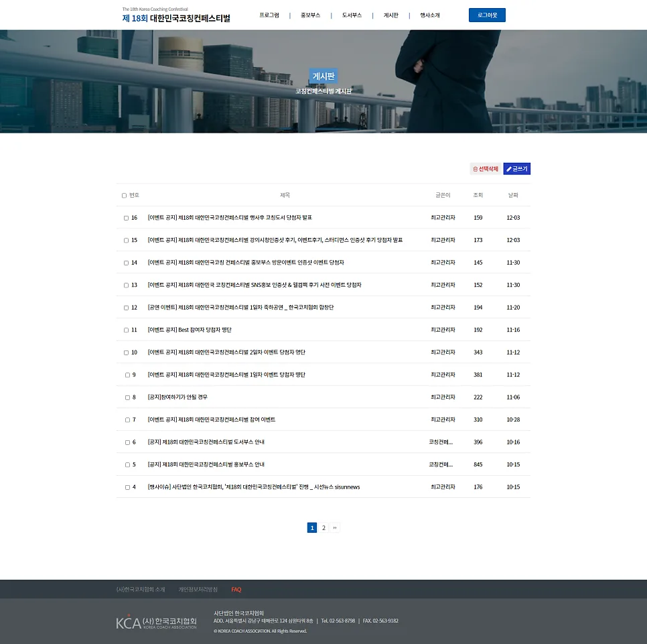Check the box for post 6
This screenshot has height=644, width=647.
tap(127, 442)
